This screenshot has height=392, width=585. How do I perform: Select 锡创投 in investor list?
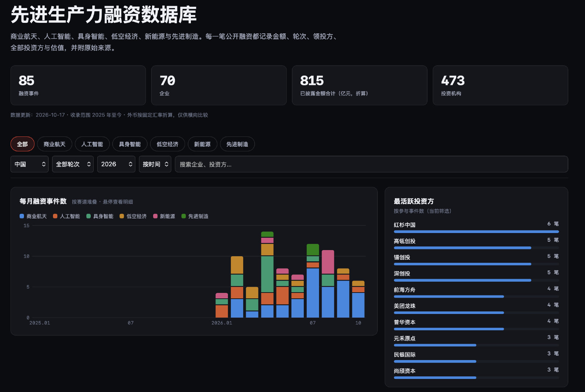coord(476,260)
